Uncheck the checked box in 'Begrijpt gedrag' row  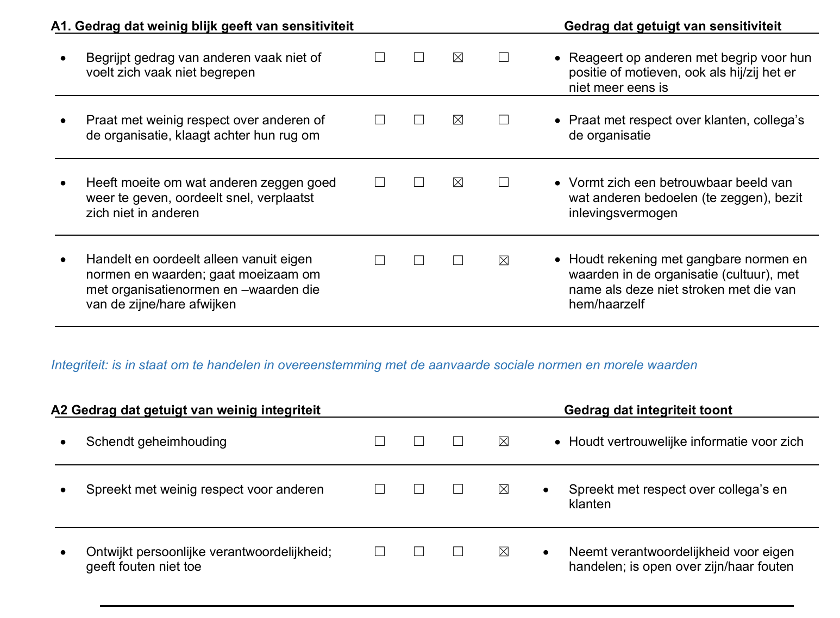click(x=458, y=57)
